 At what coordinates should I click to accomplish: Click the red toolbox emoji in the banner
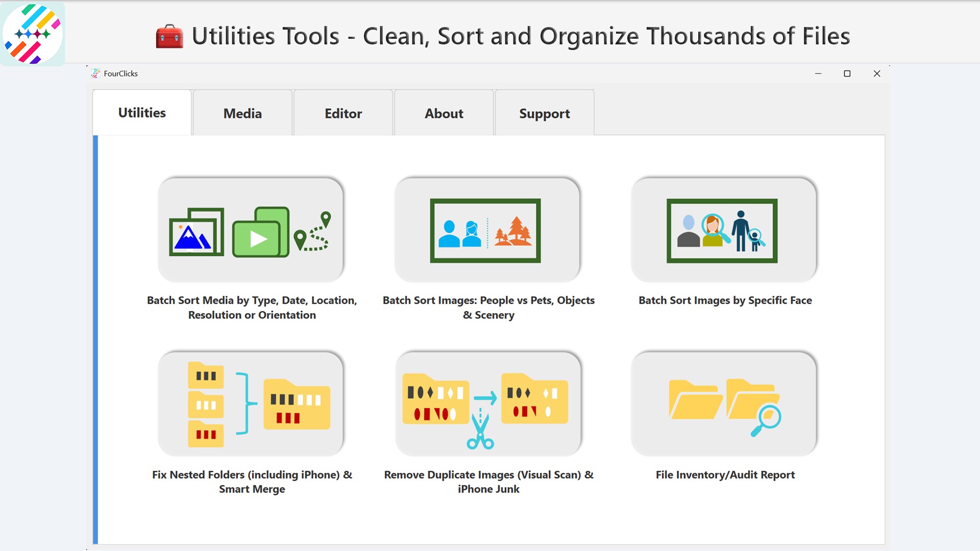pos(168,36)
